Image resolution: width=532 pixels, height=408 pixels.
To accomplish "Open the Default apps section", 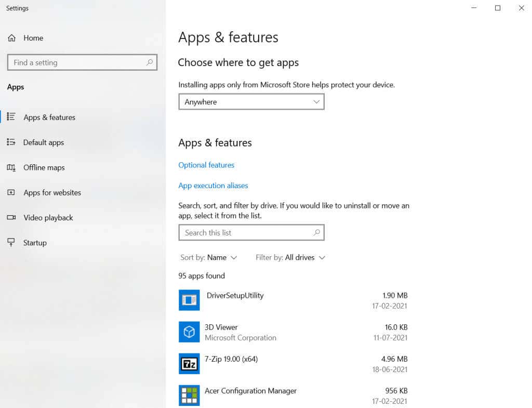I will pyautogui.click(x=44, y=142).
